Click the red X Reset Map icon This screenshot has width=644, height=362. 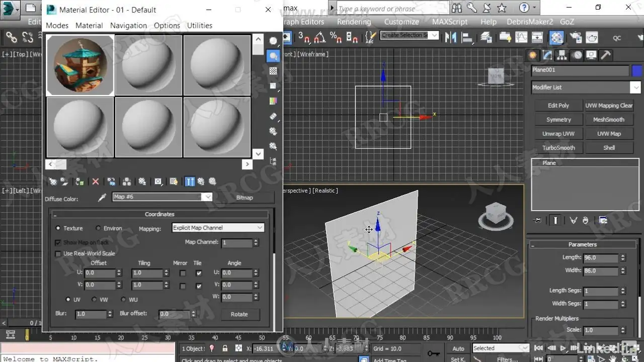[96, 182]
